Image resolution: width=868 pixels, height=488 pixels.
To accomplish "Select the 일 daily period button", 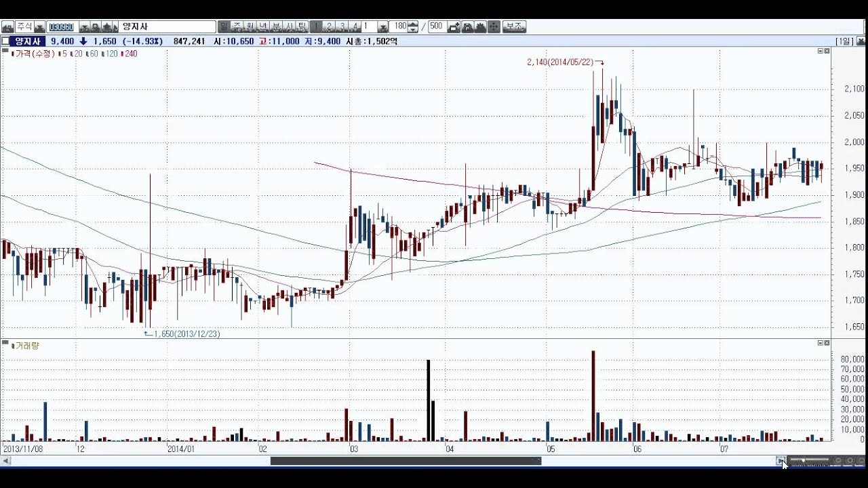I will [x=224, y=27].
